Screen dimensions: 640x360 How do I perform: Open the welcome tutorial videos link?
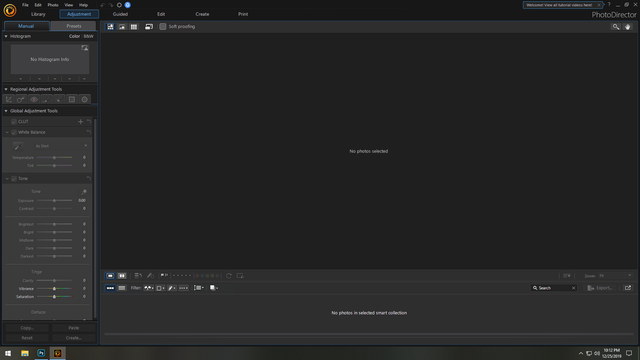point(559,5)
